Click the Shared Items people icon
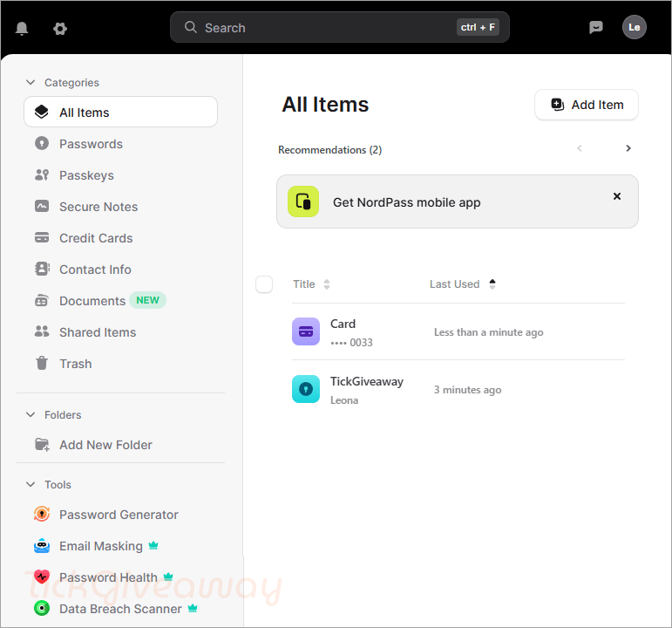The height and width of the screenshot is (628, 672). 42,331
